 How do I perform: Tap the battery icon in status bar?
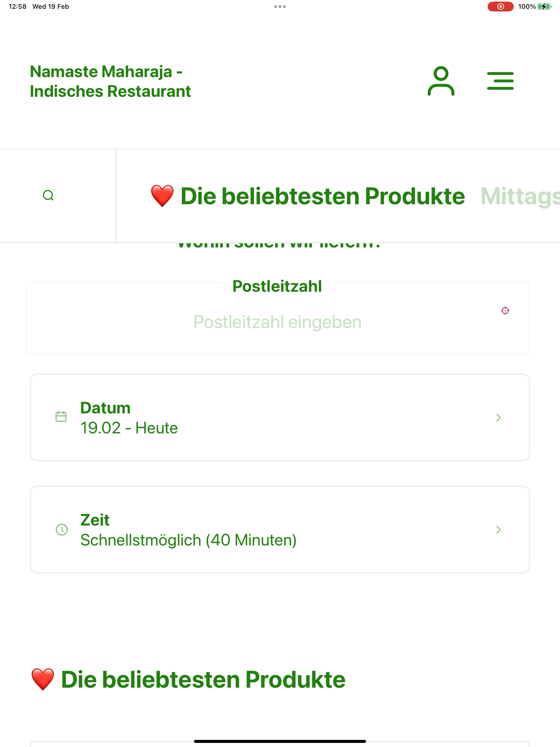544,6
